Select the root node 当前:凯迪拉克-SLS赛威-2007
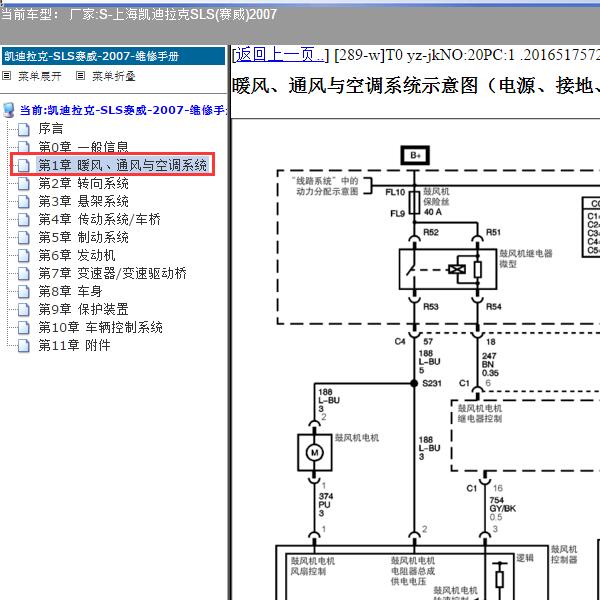600x600 pixels. [123, 110]
